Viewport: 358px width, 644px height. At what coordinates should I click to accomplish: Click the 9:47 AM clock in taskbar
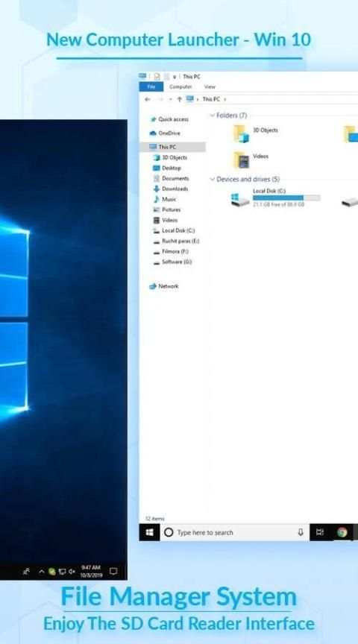91,571
